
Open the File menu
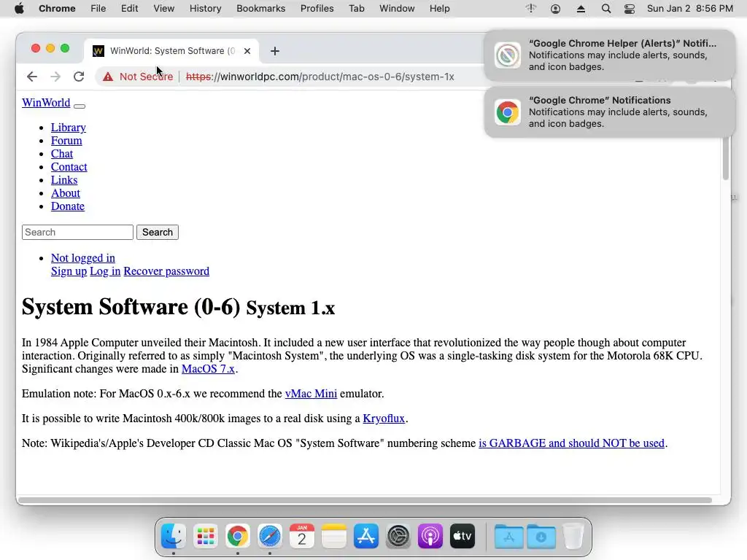tap(98, 9)
